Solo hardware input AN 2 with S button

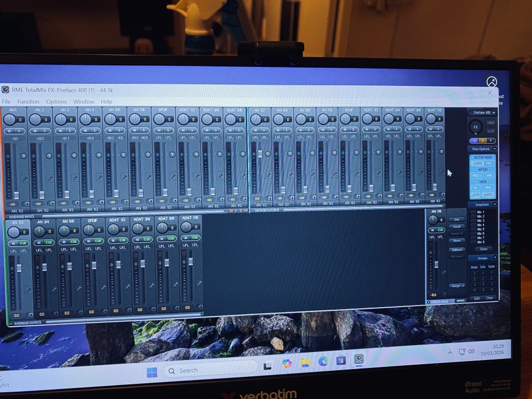[x=44, y=131]
